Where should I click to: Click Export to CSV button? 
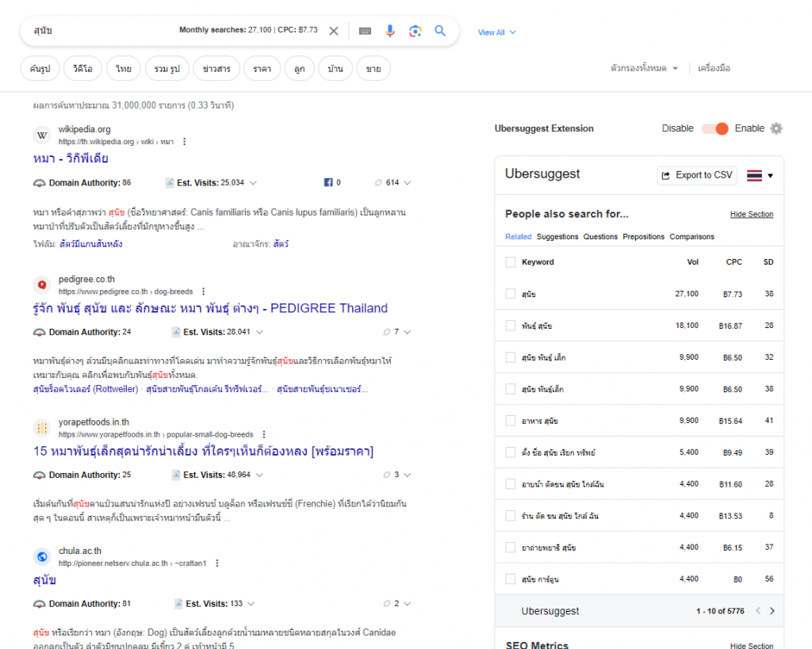[697, 175]
